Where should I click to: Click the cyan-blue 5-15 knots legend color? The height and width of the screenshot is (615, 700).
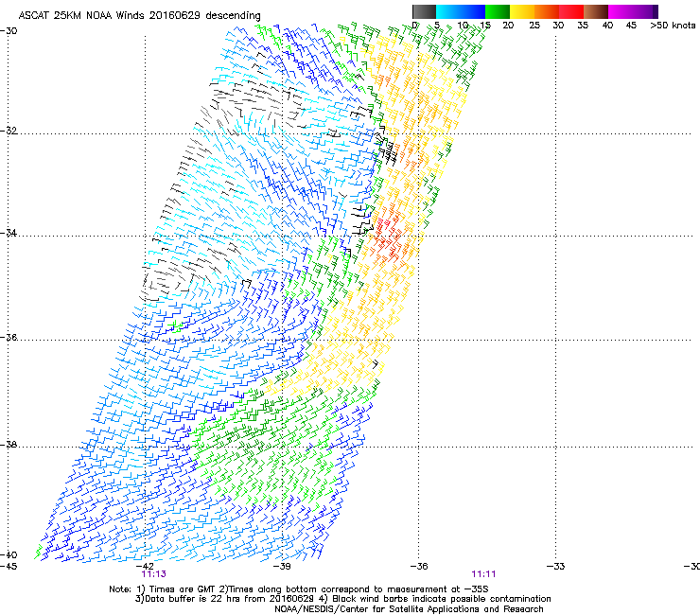click(461, 11)
